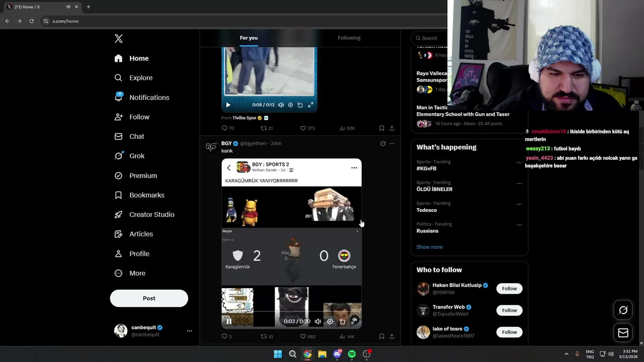Viewport: 644px width, 362px height.
Task: Open Premium in the sidebar
Action: pyautogui.click(x=135, y=175)
